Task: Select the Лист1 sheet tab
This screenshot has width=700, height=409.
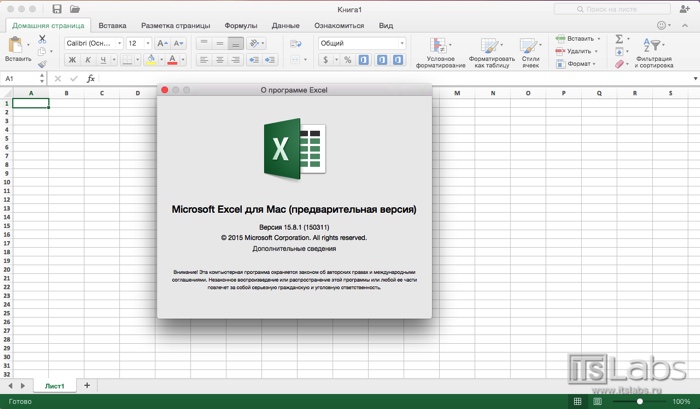Action: coord(54,386)
